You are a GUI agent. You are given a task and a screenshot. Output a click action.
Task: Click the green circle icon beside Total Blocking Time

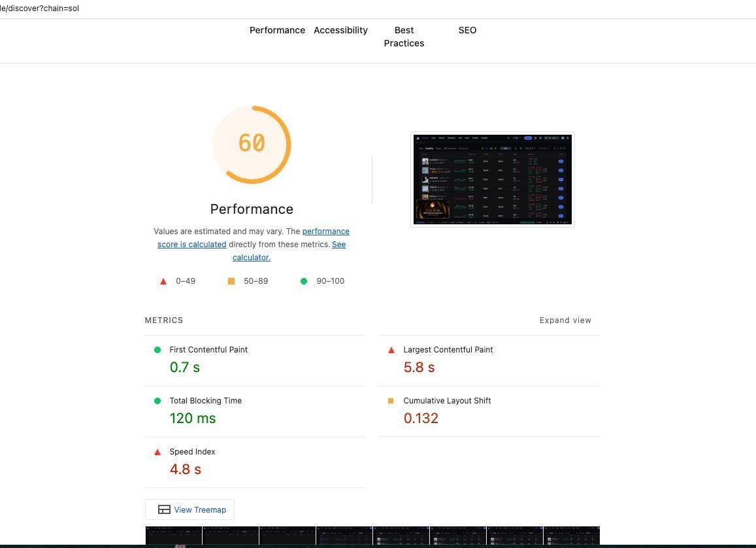pos(157,401)
